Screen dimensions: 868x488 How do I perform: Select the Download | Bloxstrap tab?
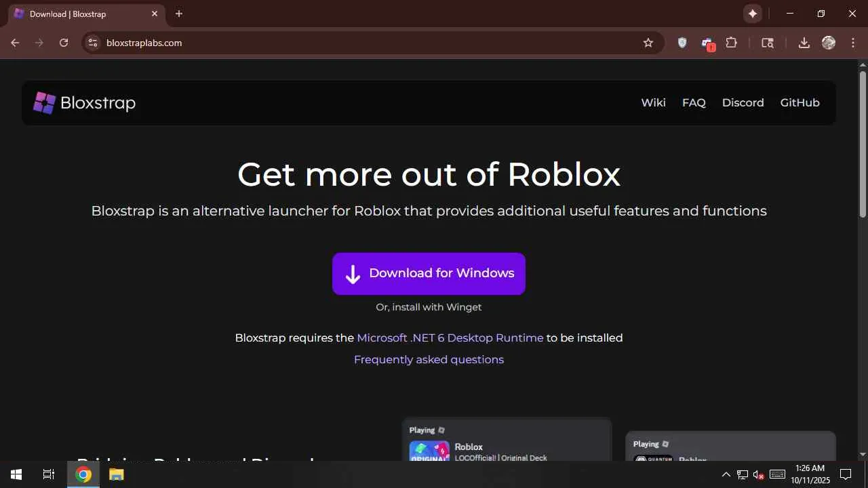[85, 14]
